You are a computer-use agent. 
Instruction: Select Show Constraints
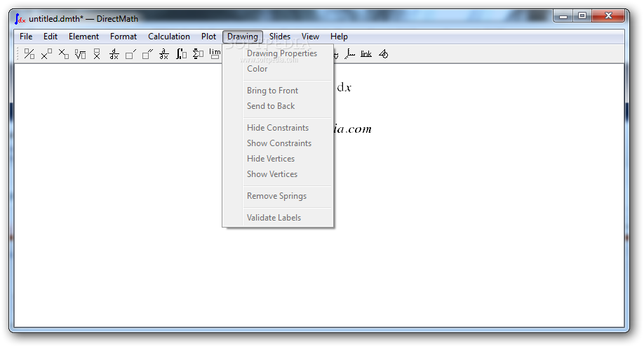(x=278, y=144)
